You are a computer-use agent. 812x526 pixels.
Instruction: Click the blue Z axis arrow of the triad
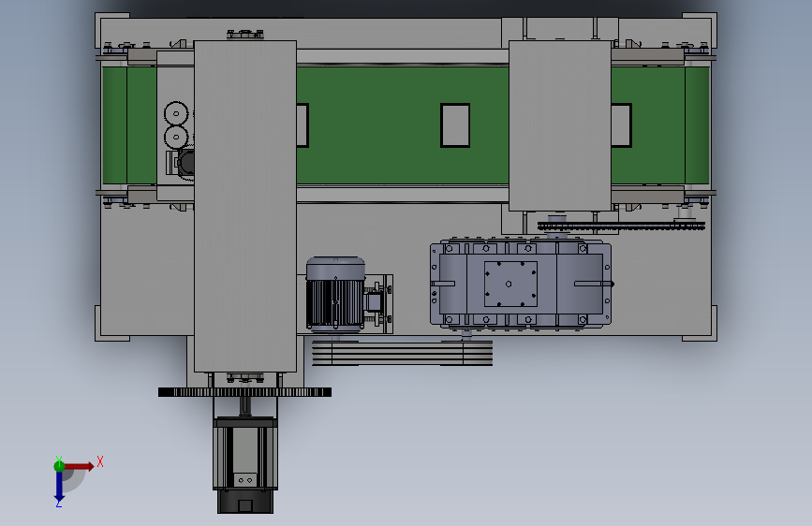coord(59,487)
